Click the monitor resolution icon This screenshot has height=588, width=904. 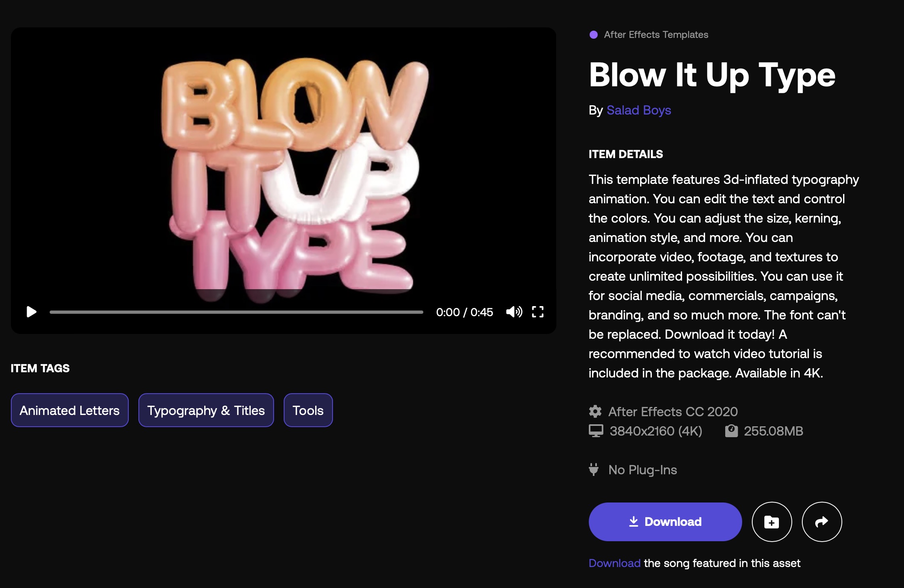pos(596,431)
